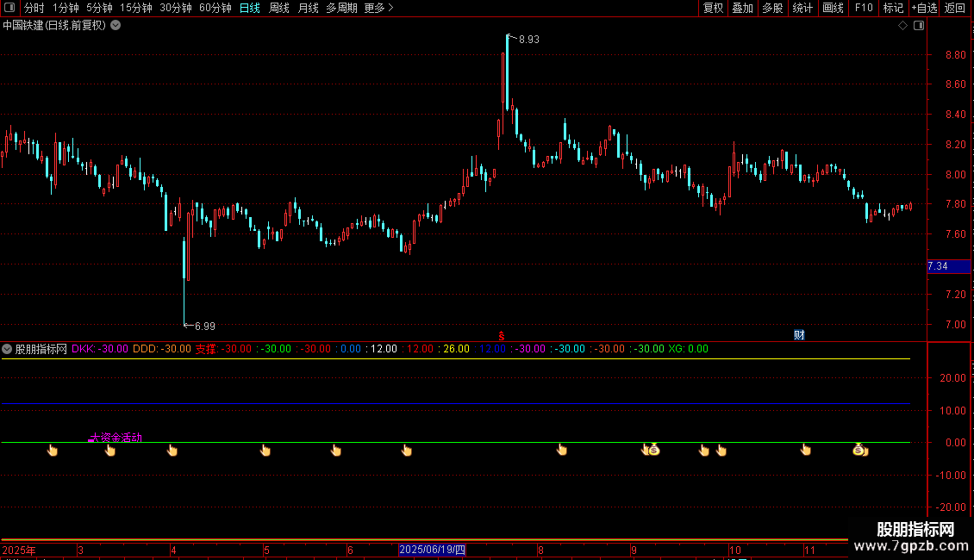Viewport: 974px width, 560px height.
Task: Click the 8.80 price axis label
Action: (x=955, y=55)
